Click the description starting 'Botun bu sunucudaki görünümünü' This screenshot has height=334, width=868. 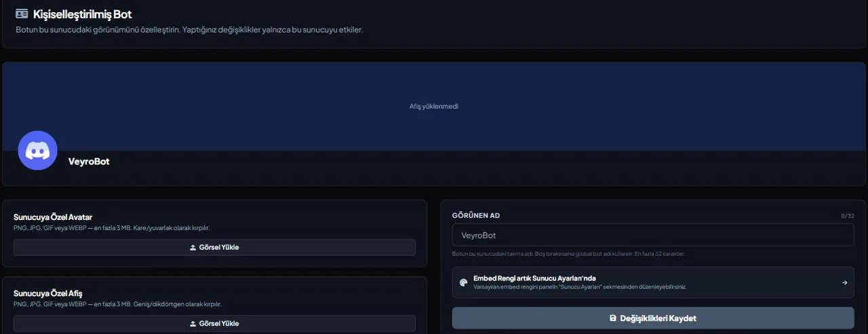tap(189, 30)
